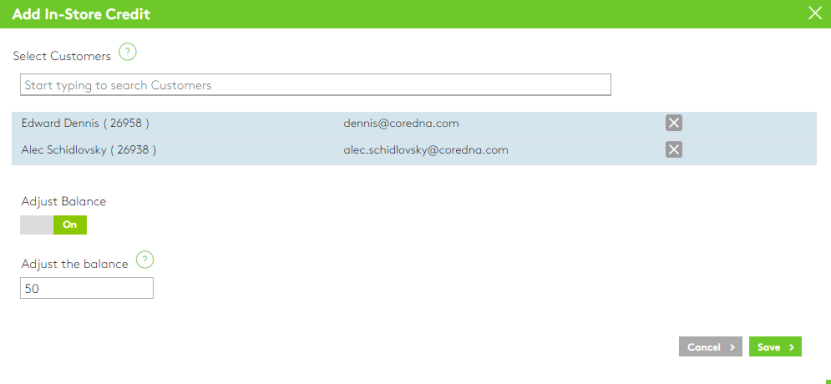The width and height of the screenshot is (831, 384).
Task: Click the green On segment of Adjust Balance
Action: pyautogui.click(x=70, y=225)
